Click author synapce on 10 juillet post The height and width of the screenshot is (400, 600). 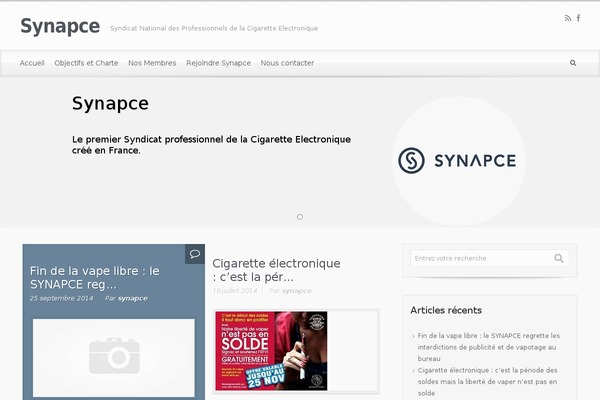click(x=297, y=291)
